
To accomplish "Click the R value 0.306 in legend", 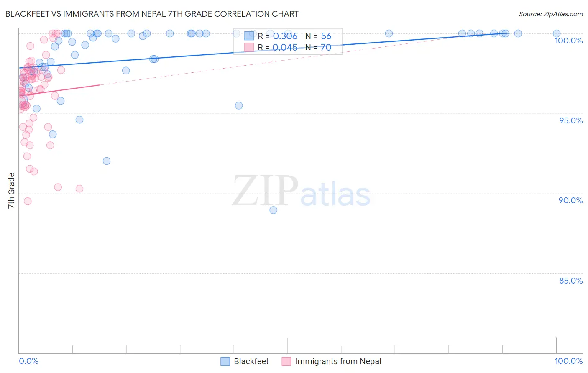I will (x=285, y=36).
